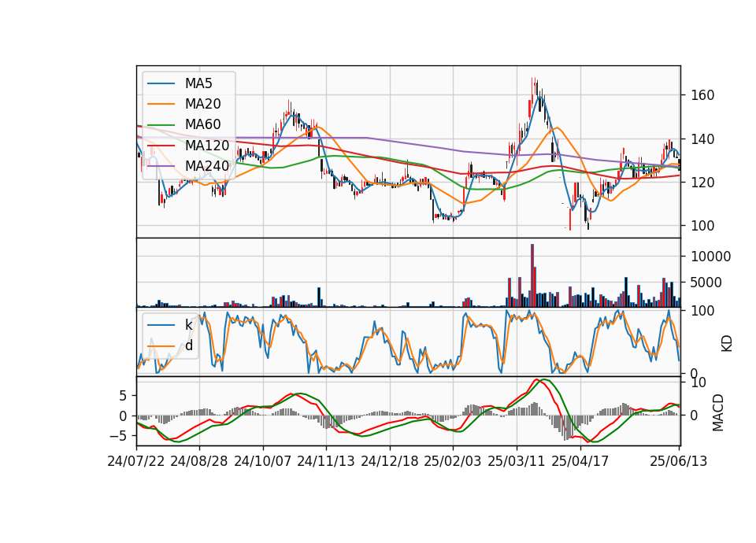Click the 10 tick on right MACD axis
The width and height of the screenshot is (756, 543).
[x=699, y=383]
